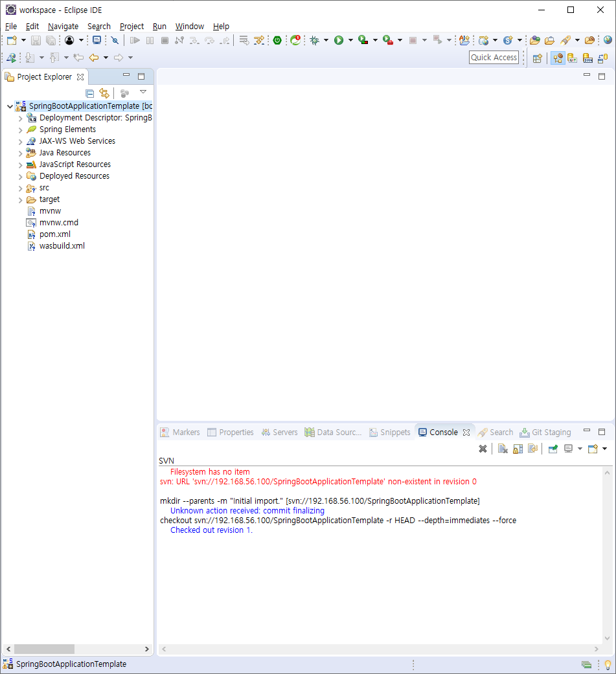Switch to the Markers tab
Viewport: 616px width, 674px height.
click(x=180, y=432)
